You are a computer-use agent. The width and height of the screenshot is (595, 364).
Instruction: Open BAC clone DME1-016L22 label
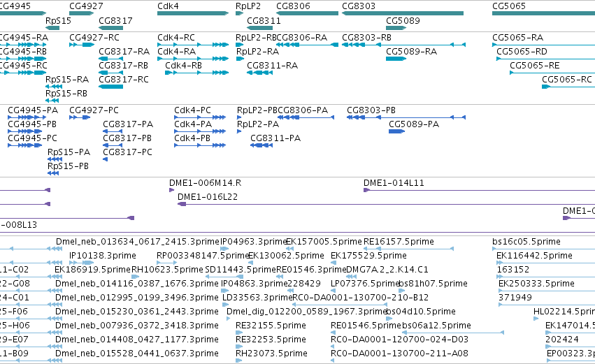[208, 197]
